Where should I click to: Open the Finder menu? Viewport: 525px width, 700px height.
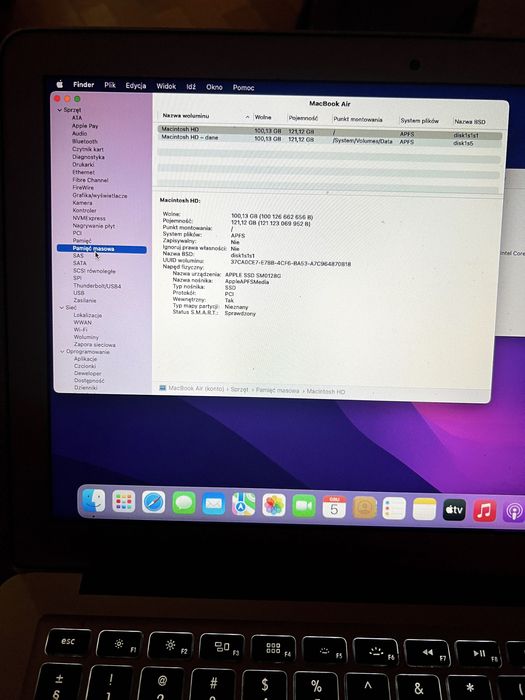pos(83,84)
